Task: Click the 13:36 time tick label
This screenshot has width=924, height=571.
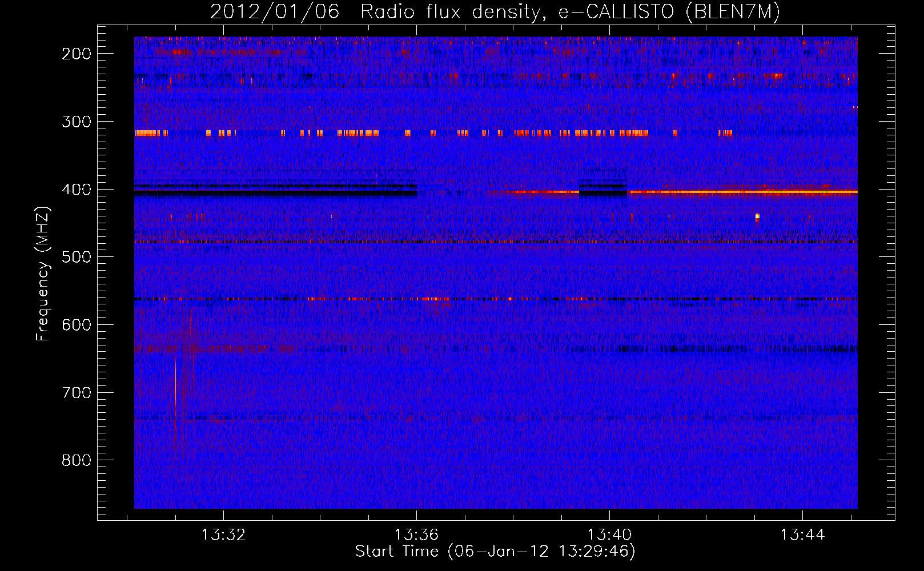Action: 416,534
